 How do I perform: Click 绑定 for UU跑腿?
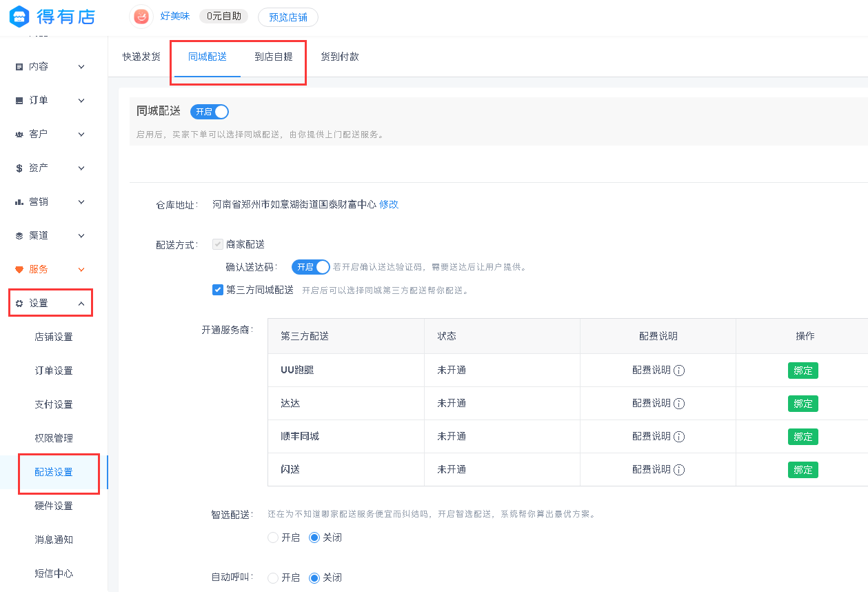pyautogui.click(x=803, y=371)
